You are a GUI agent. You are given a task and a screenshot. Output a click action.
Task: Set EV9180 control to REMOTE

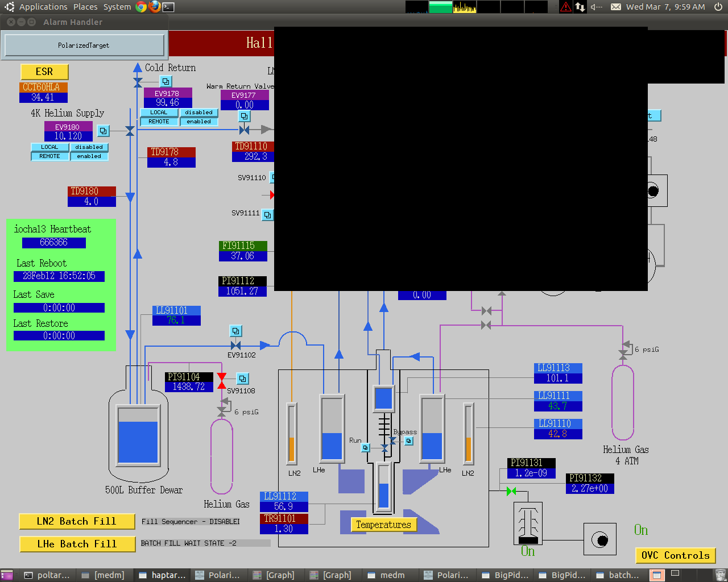tap(49, 156)
